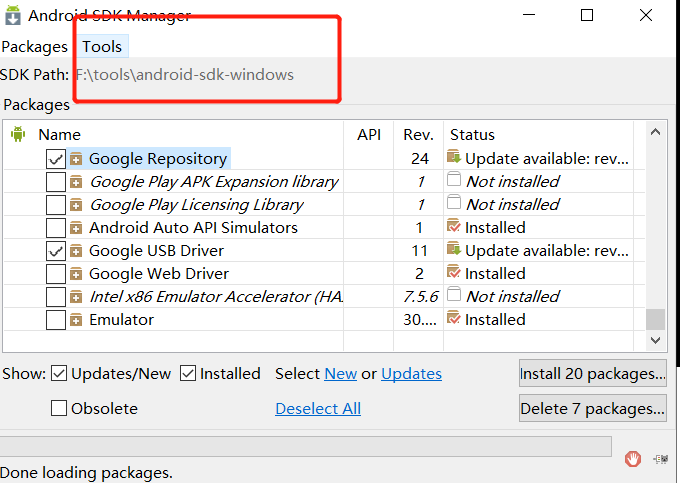This screenshot has height=483, width=680.
Task: Click Install 20 packages button
Action: pyautogui.click(x=593, y=373)
